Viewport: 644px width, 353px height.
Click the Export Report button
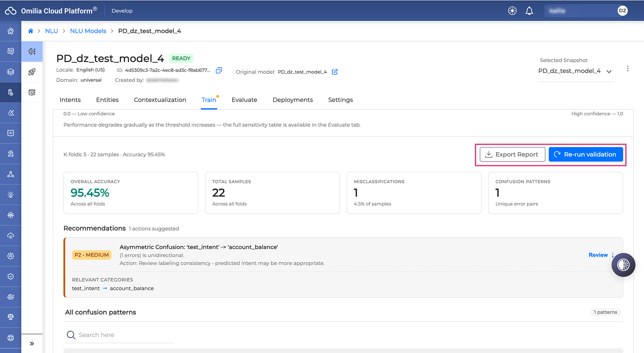[512, 154]
